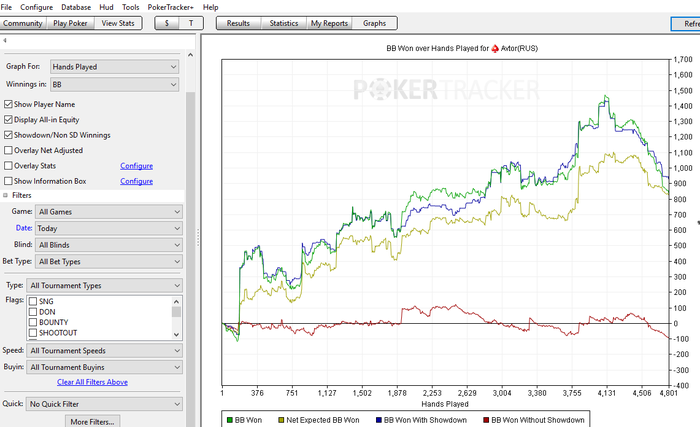Click Configure link beside Overlay Stats
This screenshot has height=427, width=700.
136,166
